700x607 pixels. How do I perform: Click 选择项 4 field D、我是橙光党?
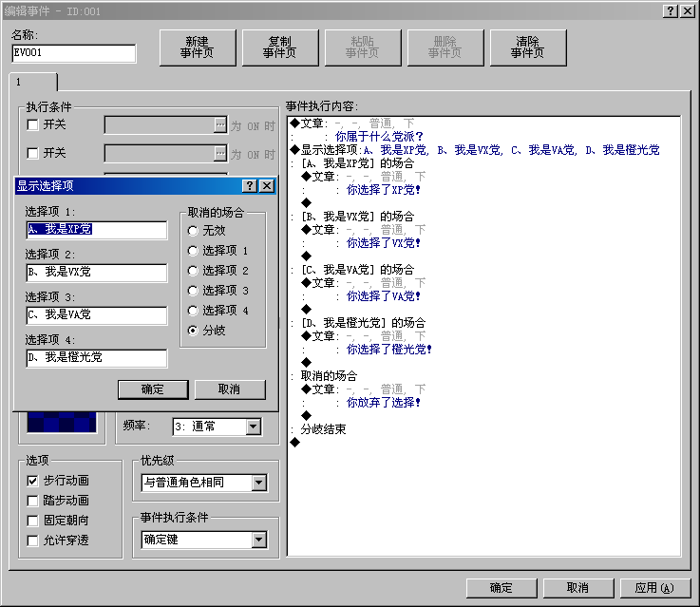(x=97, y=358)
